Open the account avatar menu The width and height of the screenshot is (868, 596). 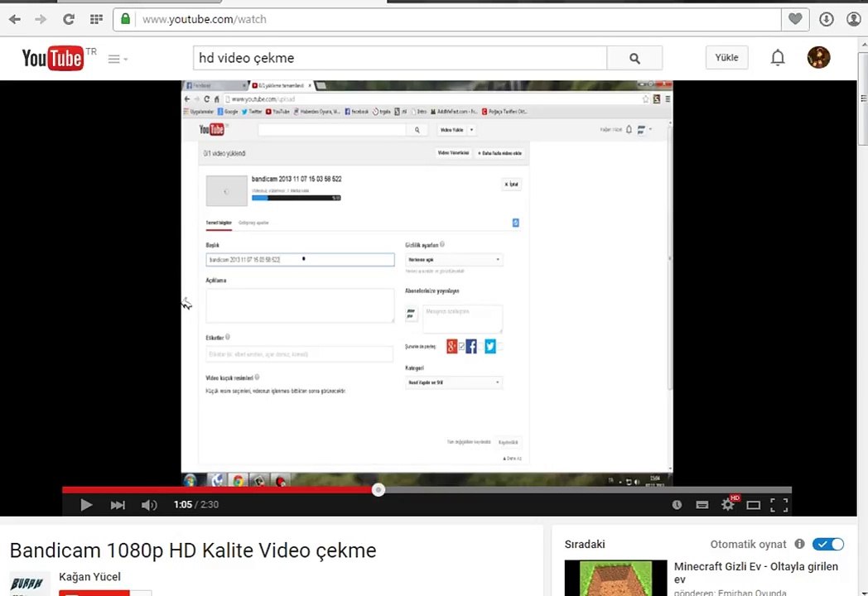coord(818,57)
